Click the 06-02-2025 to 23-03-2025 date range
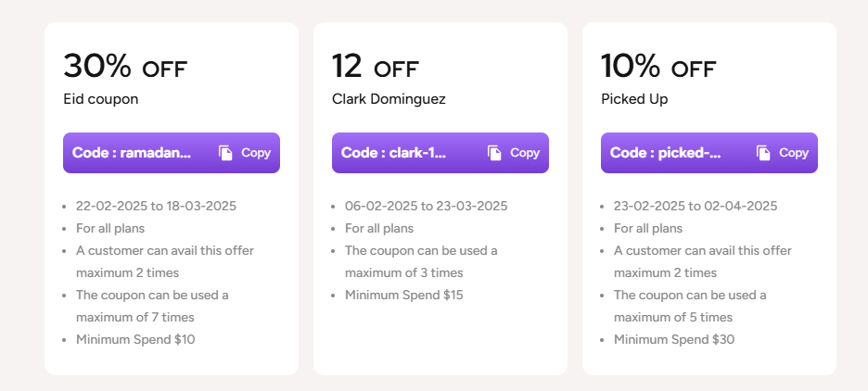Viewport: 868px width, 391px height. click(427, 206)
